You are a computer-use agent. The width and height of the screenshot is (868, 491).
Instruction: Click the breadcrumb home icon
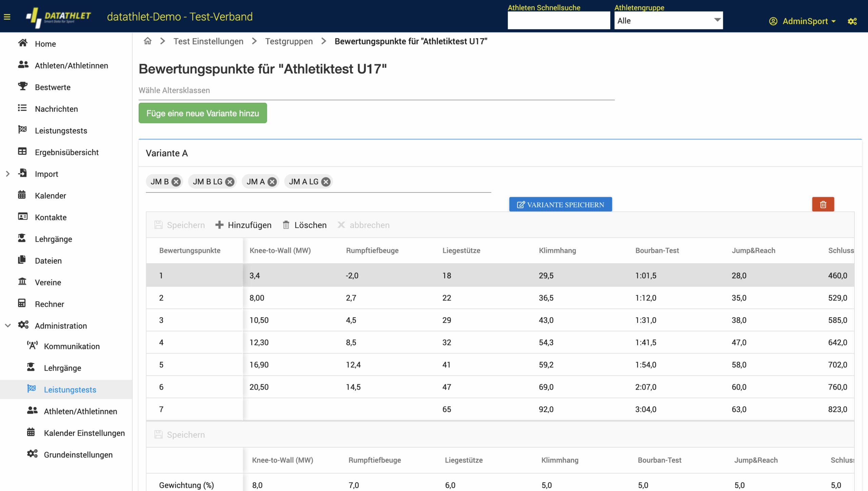click(147, 41)
